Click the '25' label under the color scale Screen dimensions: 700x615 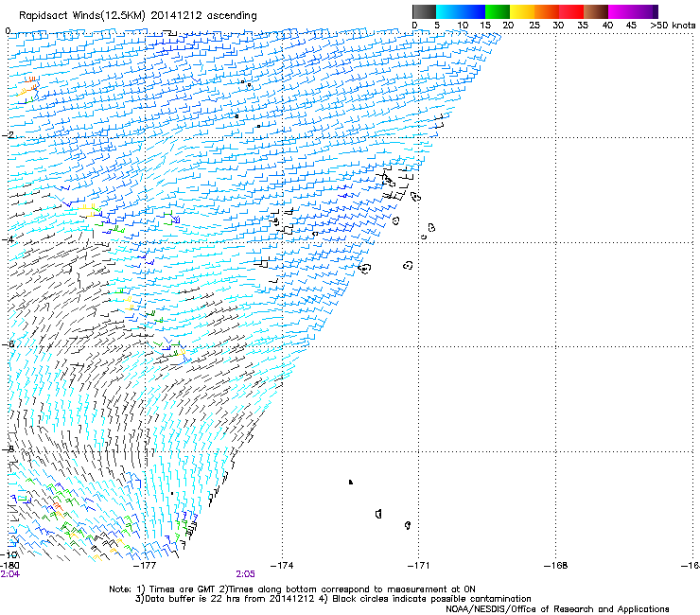(534, 26)
